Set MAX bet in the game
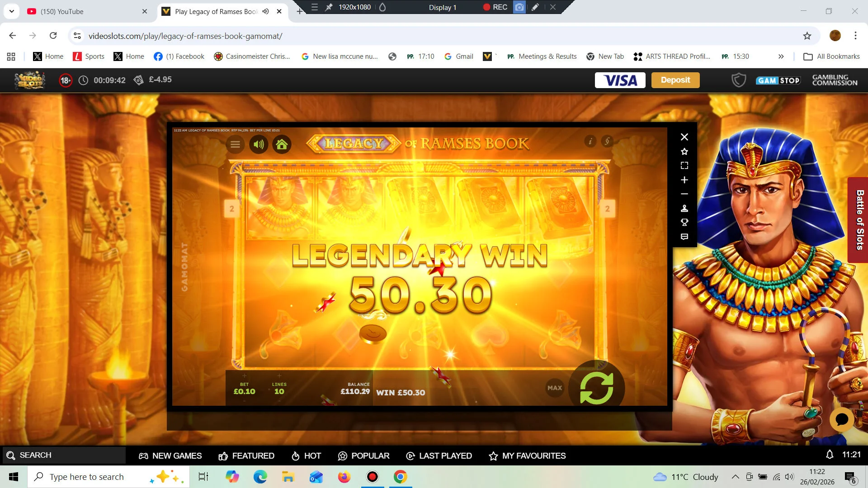Screen dimensions: 868x488 click(555, 388)
